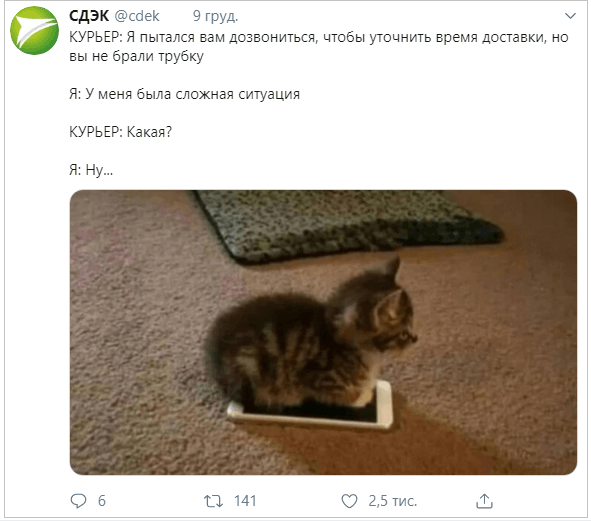591x521 pixels.
Task: Open the tweet date 9 груд.
Action: (215, 16)
